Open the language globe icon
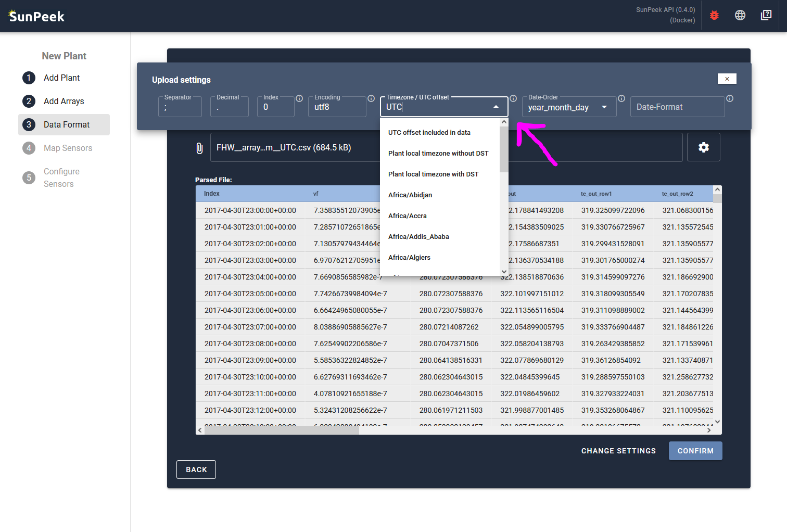The height and width of the screenshot is (532, 787). click(740, 15)
